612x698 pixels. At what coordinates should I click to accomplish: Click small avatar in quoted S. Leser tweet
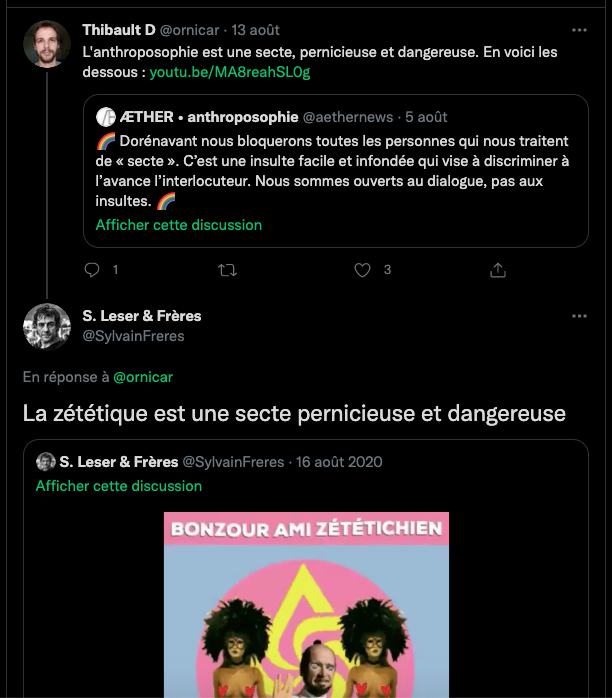pyautogui.click(x=45, y=462)
